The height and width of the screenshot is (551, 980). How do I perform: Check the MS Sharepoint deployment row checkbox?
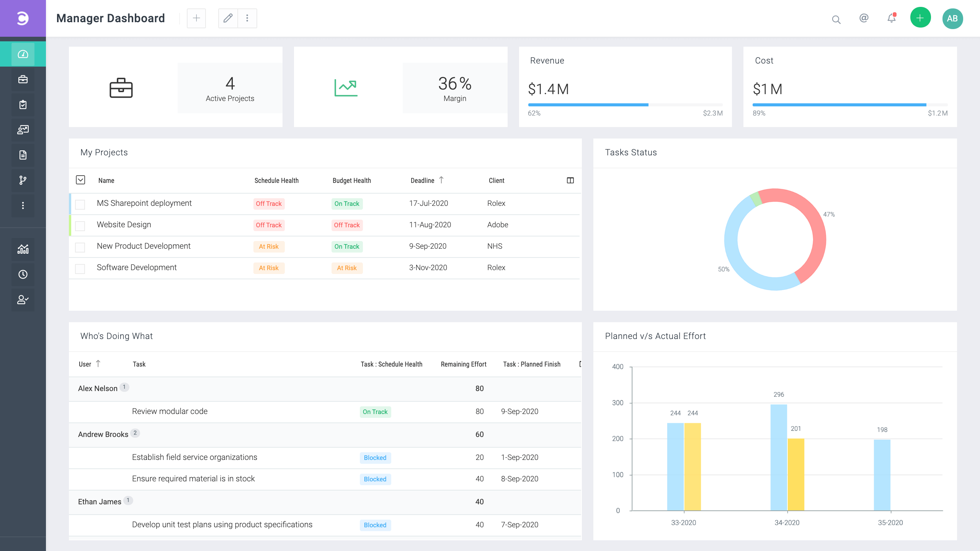80,204
